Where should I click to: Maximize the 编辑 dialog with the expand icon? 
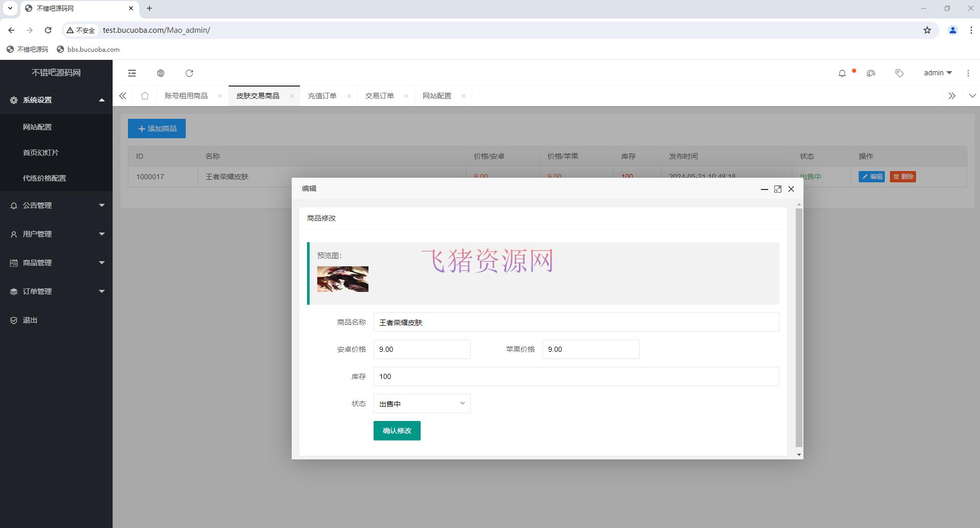point(777,189)
